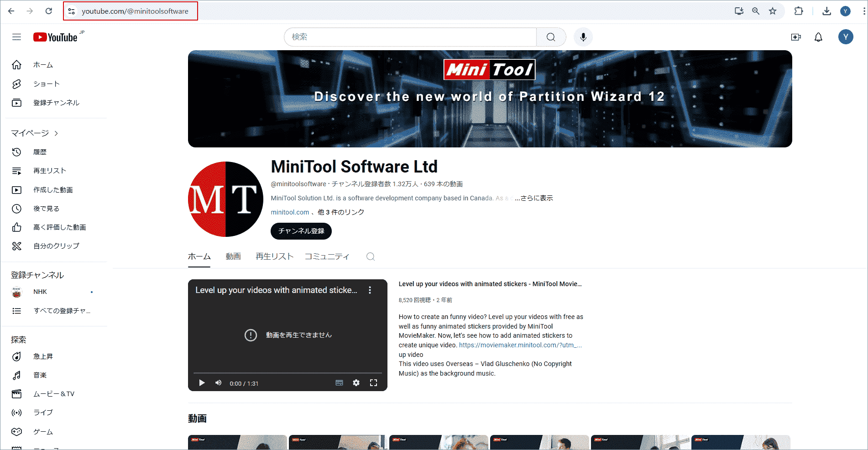Open minitool.com link

pyautogui.click(x=290, y=212)
